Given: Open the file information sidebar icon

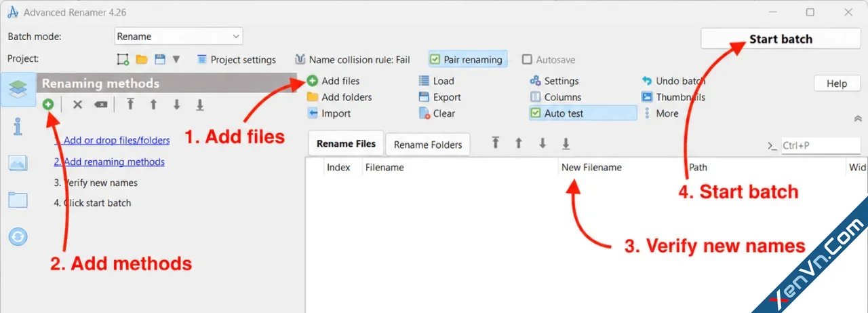Looking at the screenshot, I should (x=18, y=126).
